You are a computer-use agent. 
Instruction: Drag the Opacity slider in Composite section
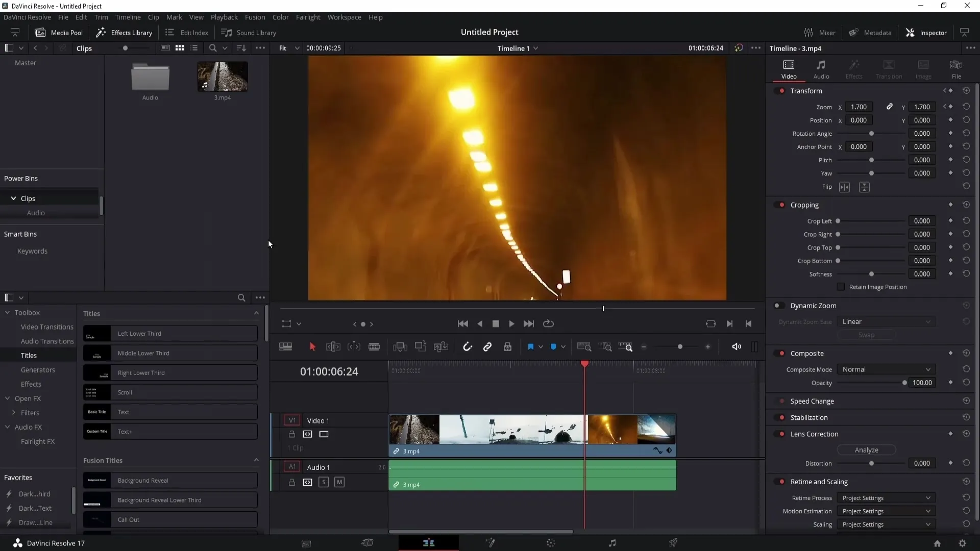[x=904, y=383]
